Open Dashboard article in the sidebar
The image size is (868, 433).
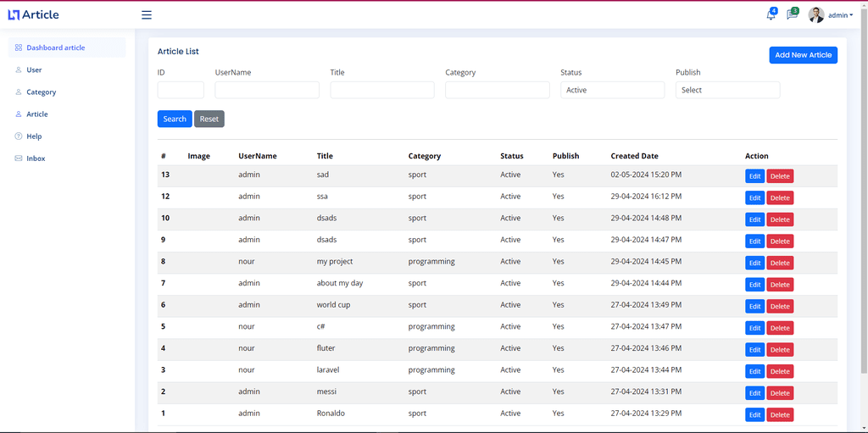tap(67, 47)
